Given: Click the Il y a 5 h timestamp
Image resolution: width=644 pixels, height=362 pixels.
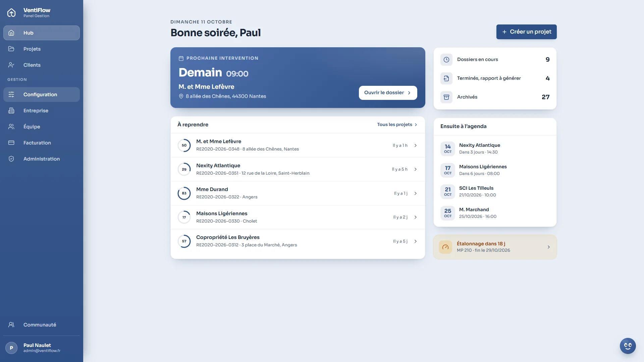Looking at the screenshot, I should click(400, 169).
